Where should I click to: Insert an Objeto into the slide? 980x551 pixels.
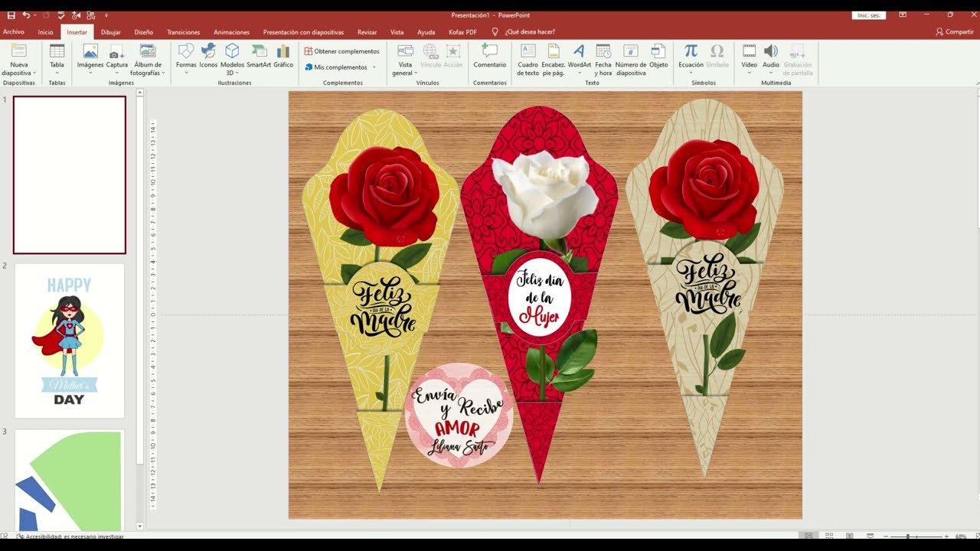[x=658, y=57]
